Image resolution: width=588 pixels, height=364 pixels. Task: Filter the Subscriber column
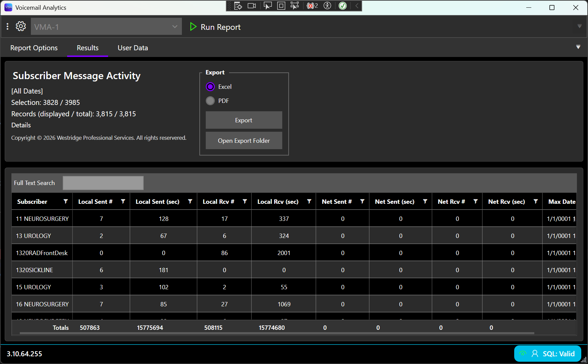coord(66,201)
